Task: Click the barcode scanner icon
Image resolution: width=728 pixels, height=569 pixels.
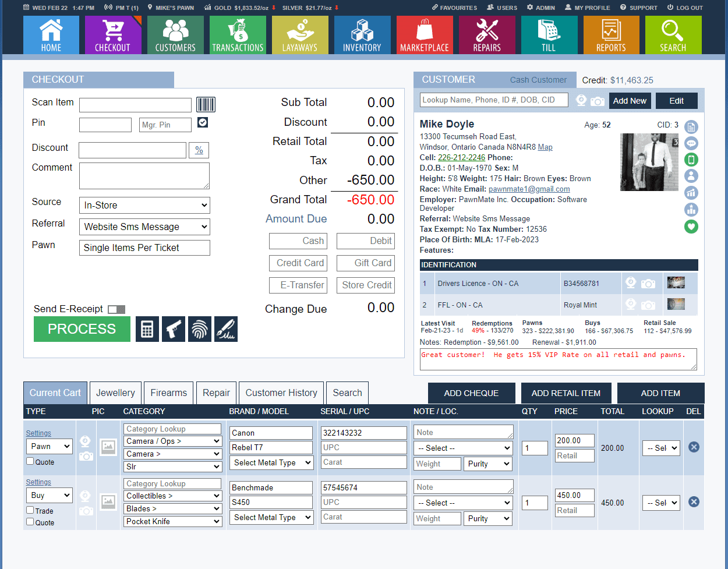Action: point(206,104)
